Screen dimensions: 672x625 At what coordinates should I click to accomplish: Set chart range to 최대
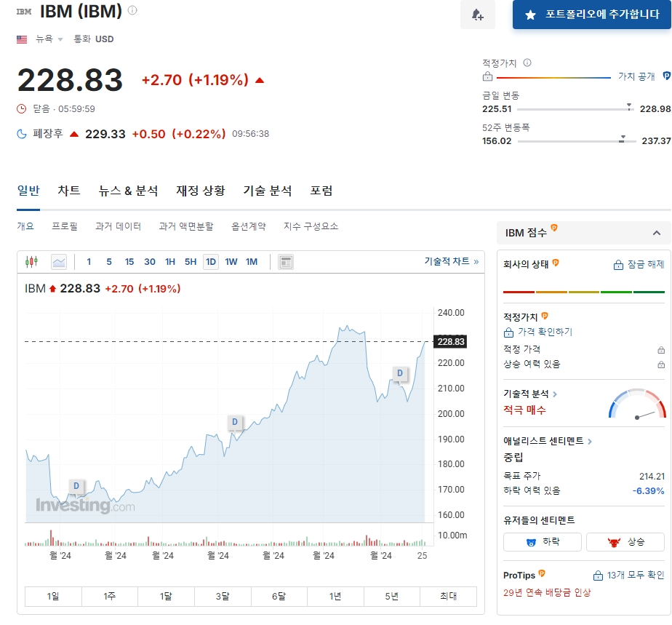pos(448,596)
